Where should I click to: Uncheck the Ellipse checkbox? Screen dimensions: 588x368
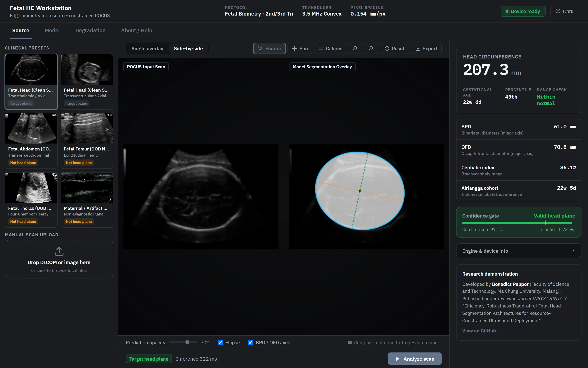220,342
